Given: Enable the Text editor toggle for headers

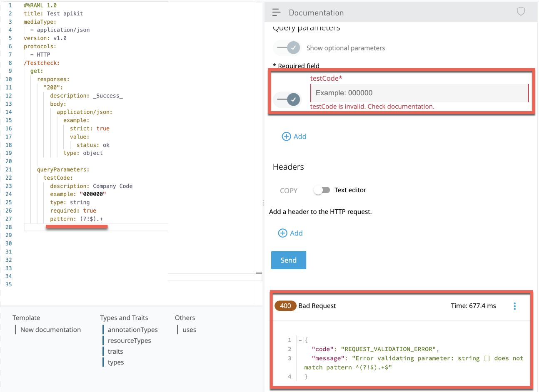Looking at the screenshot, I should pos(322,190).
